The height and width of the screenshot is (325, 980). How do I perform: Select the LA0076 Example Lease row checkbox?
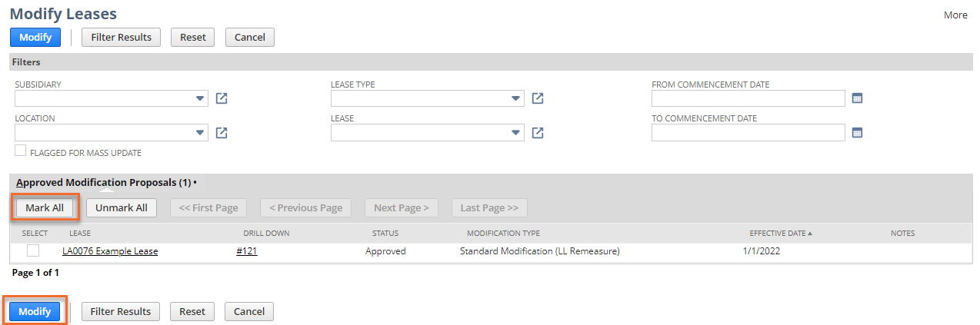(x=33, y=250)
